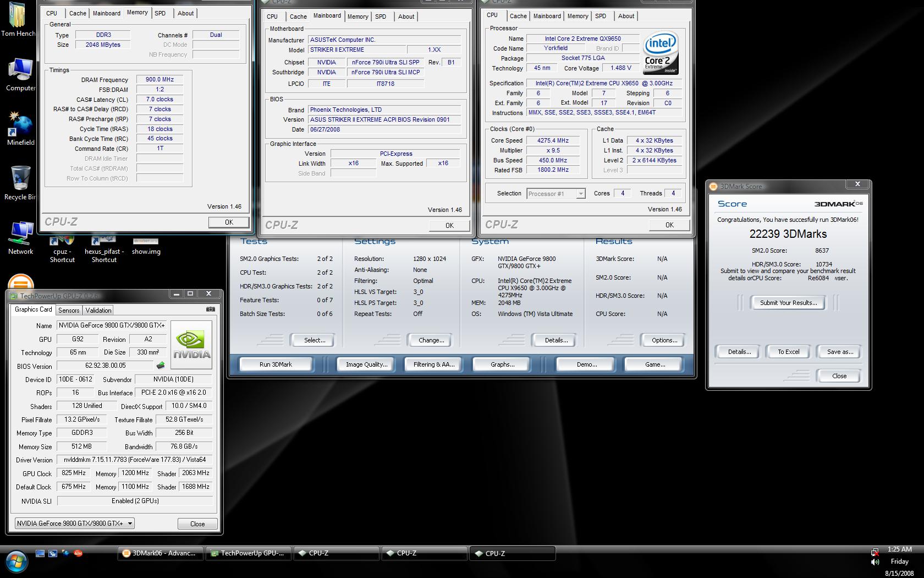The width and height of the screenshot is (924, 578).
Task: Open the Memory tab in Mainboard CPU-Z window
Action: click(x=358, y=17)
